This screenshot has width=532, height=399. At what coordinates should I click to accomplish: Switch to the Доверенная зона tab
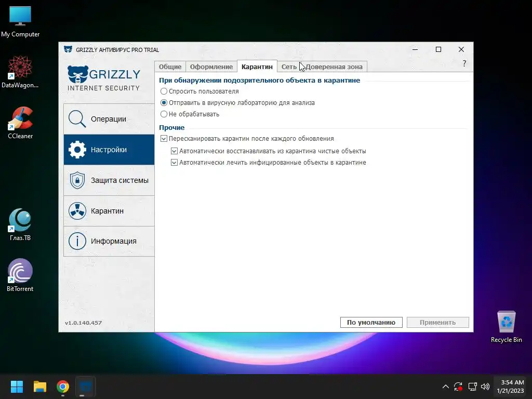pos(334,66)
